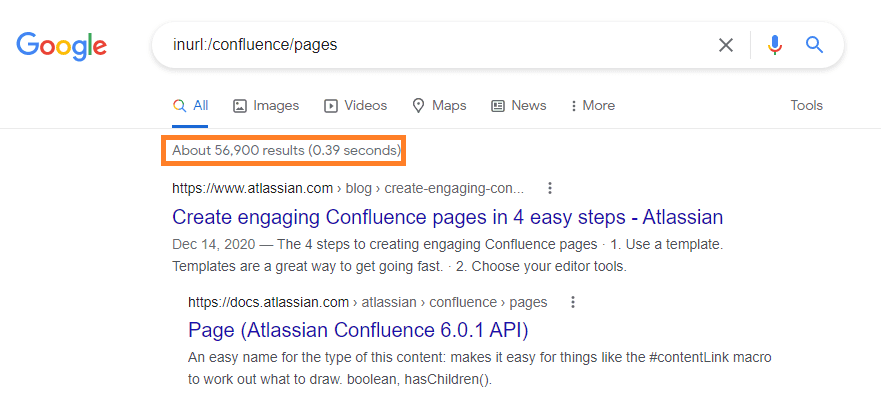Go to the News tab

(x=519, y=105)
